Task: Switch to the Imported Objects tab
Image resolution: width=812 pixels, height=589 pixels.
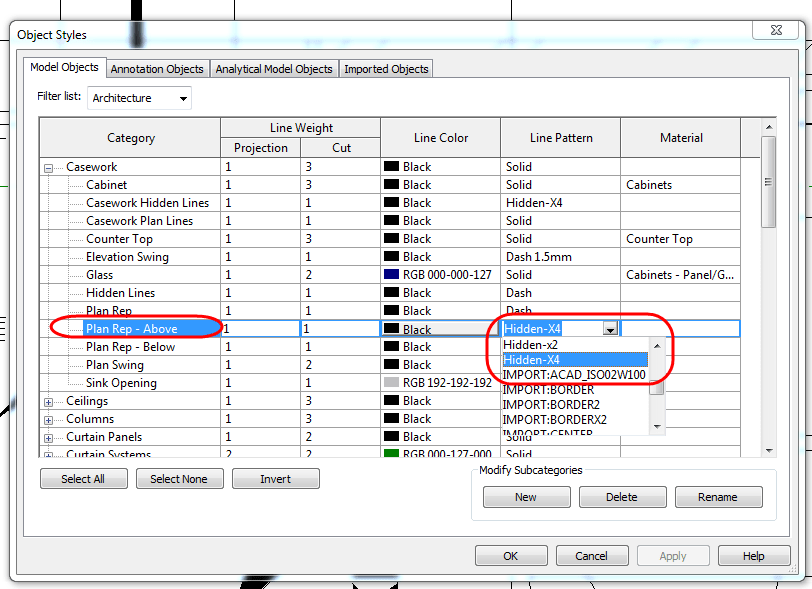Action: pos(386,69)
